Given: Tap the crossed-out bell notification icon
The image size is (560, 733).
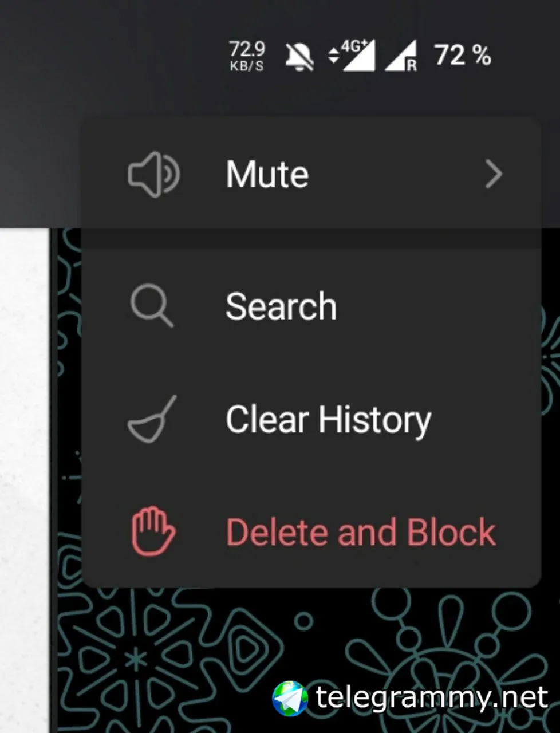Looking at the screenshot, I should point(299,57).
